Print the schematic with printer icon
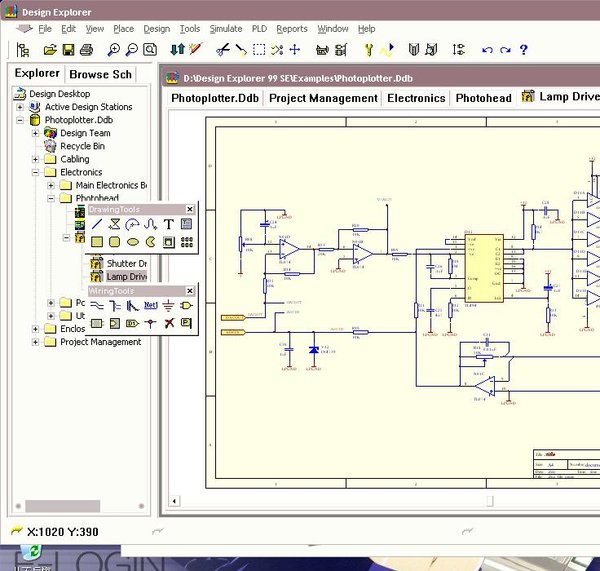This screenshot has width=600, height=571. tap(86, 50)
